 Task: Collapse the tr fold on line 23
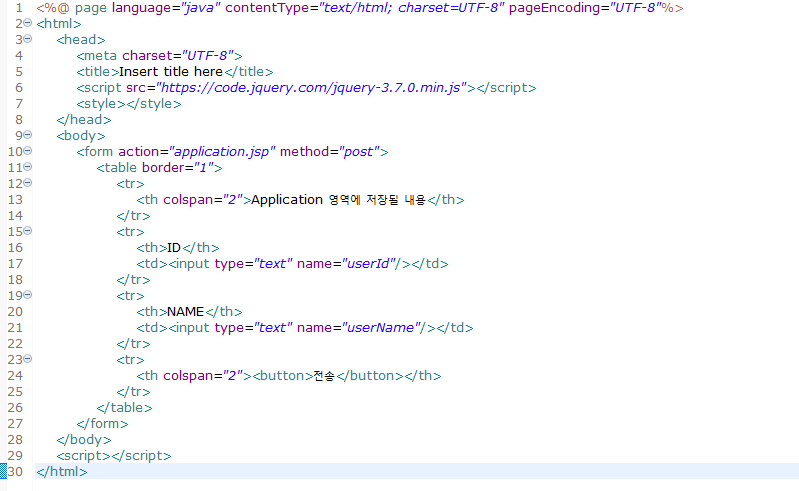(28, 359)
